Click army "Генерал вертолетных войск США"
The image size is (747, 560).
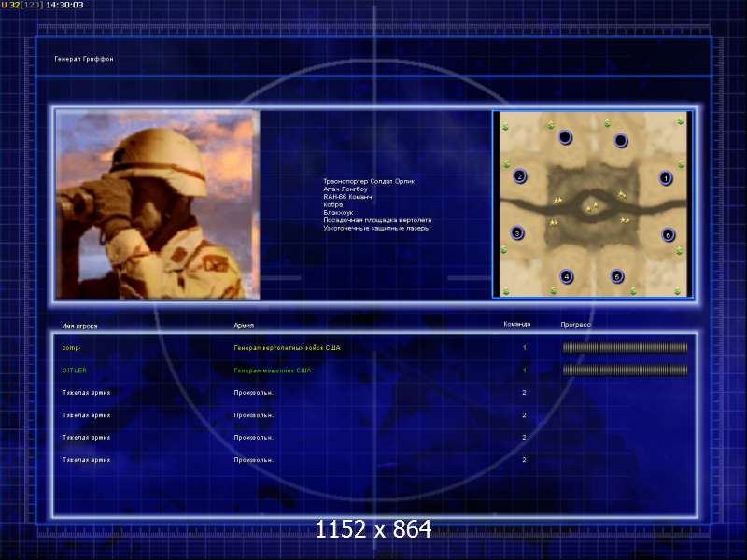pos(287,348)
